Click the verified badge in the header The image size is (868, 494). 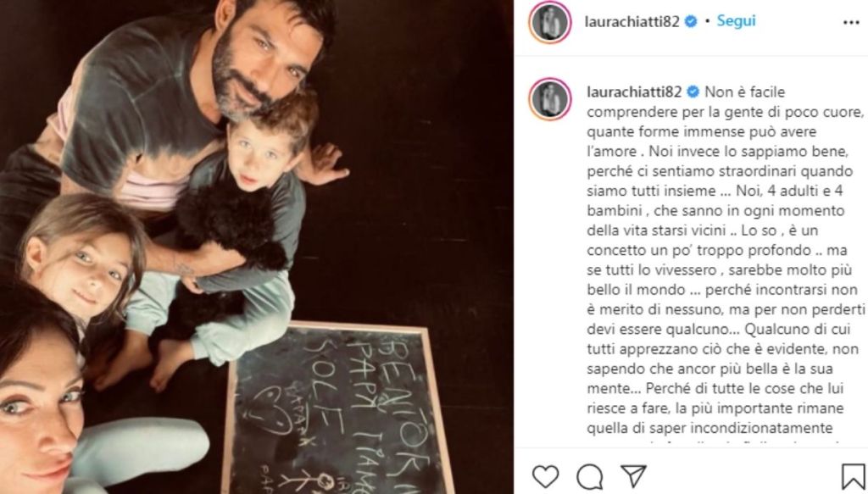[691, 21]
